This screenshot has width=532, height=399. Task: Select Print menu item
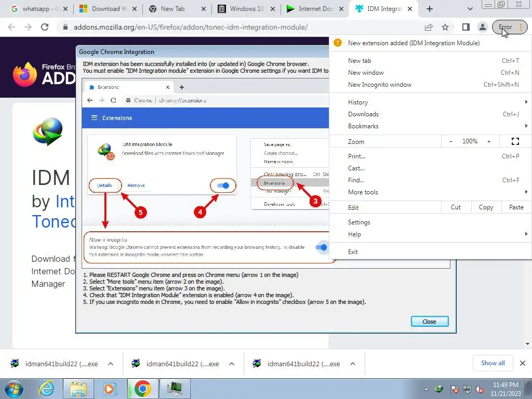(431, 156)
